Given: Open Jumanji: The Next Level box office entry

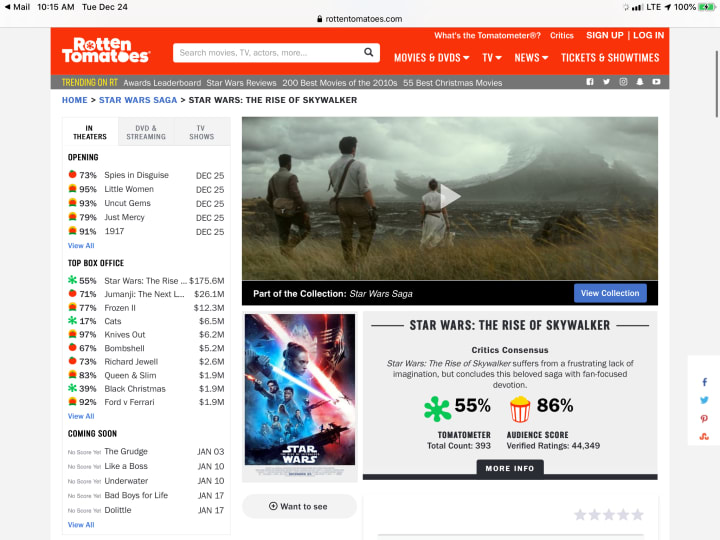Looking at the screenshot, I should pyautogui.click(x=146, y=294).
